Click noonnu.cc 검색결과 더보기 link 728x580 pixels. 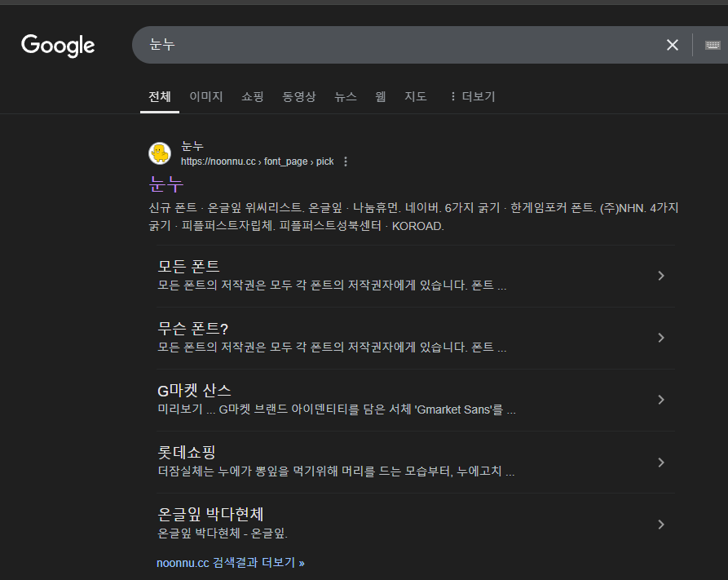click(230, 563)
